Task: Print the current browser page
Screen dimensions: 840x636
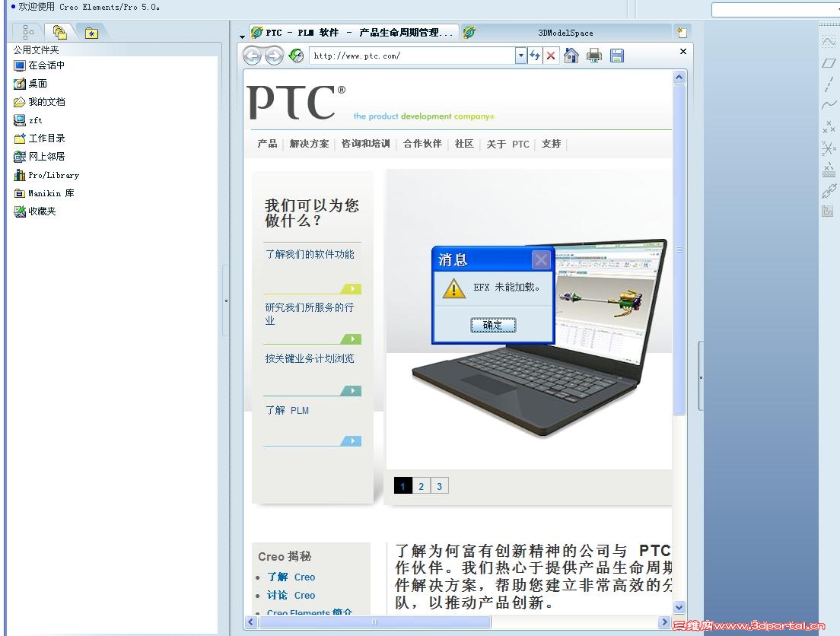Action: 594,56
